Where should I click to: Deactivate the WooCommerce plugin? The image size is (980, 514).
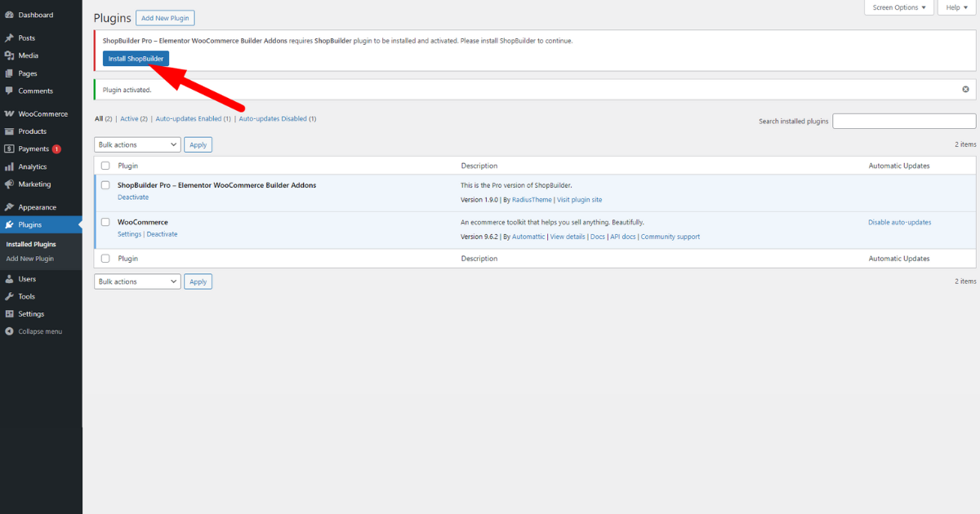pyautogui.click(x=162, y=234)
